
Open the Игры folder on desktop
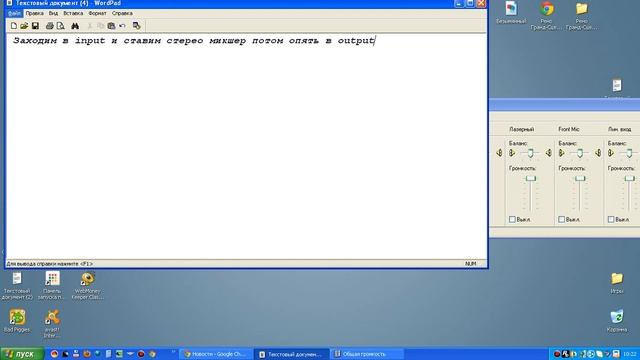click(617, 283)
